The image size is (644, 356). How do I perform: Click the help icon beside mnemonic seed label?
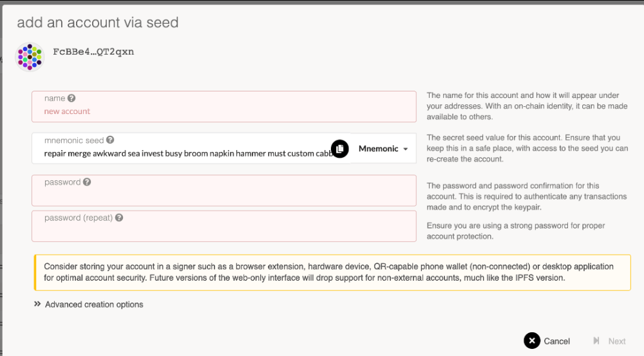click(110, 140)
